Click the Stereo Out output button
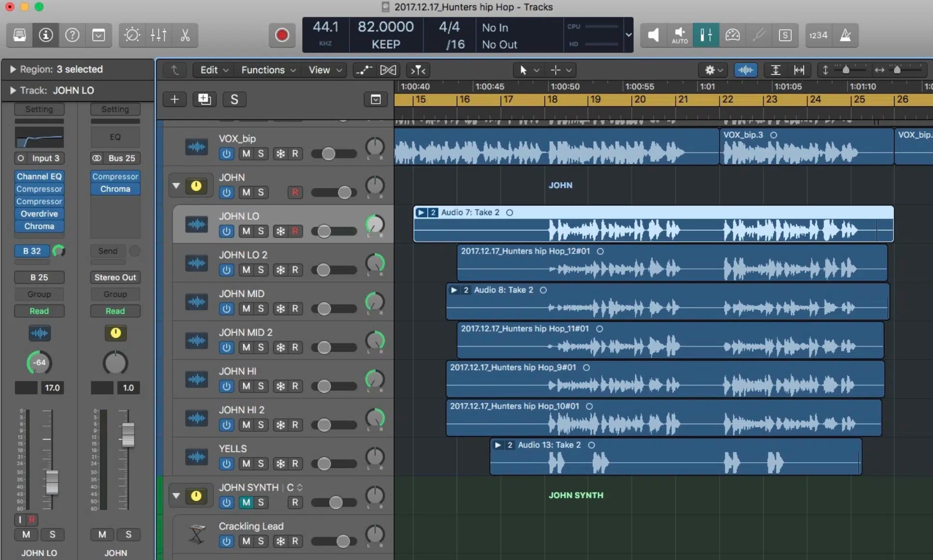The height and width of the screenshot is (560, 933). point(115,277)
